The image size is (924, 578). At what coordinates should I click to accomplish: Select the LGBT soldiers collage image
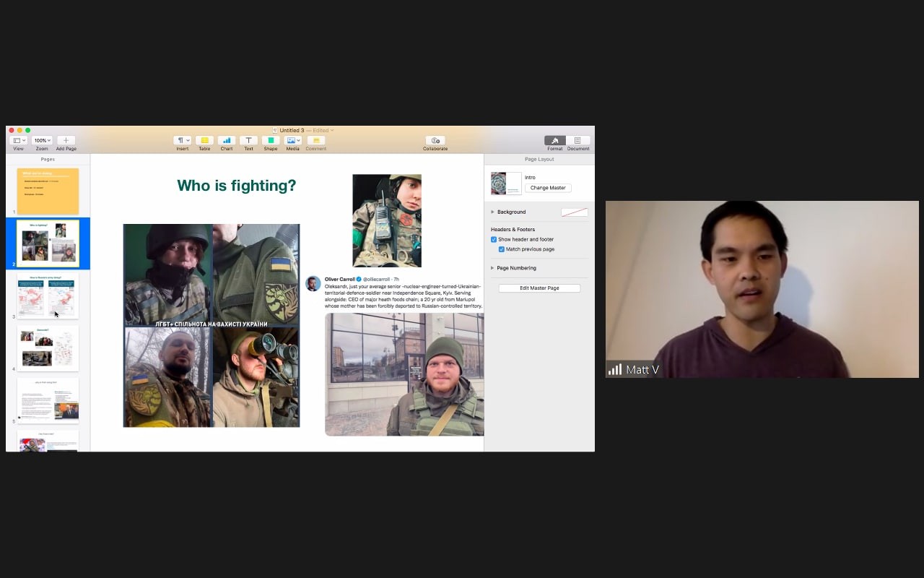pos(212,325)
